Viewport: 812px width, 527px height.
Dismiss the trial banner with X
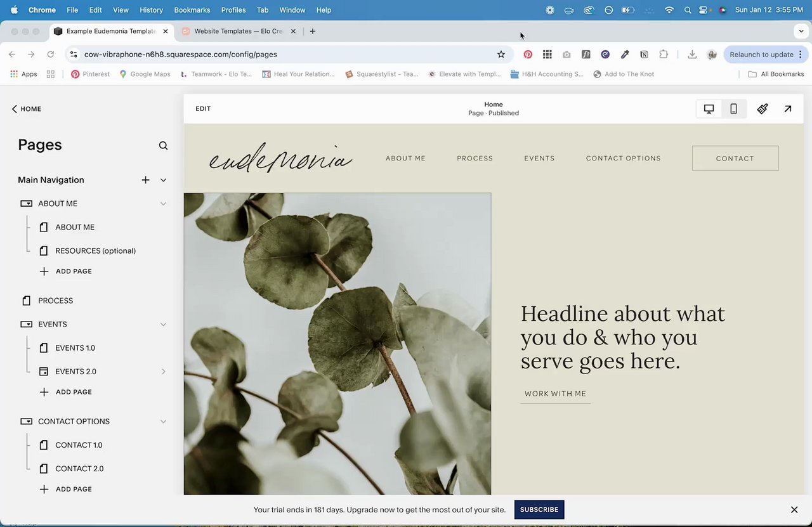[794, 510]
